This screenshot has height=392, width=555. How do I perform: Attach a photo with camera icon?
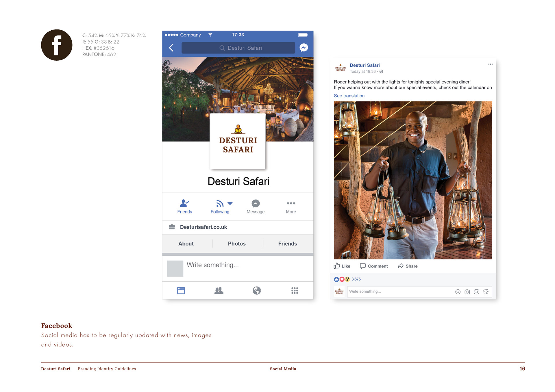tap(467, 292)
